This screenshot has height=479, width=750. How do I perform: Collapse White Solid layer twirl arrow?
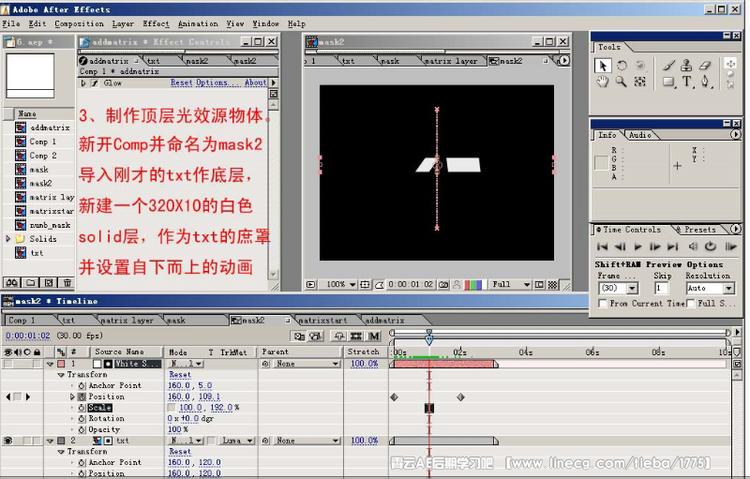point(50,364)
